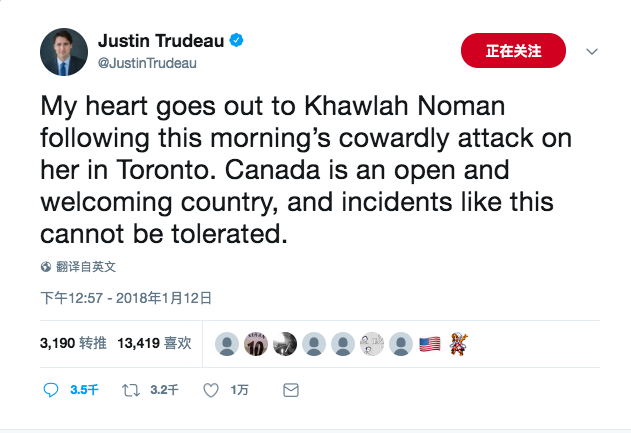Click the globe translate icon
The image size is (631, 433).
coord(46,267)
